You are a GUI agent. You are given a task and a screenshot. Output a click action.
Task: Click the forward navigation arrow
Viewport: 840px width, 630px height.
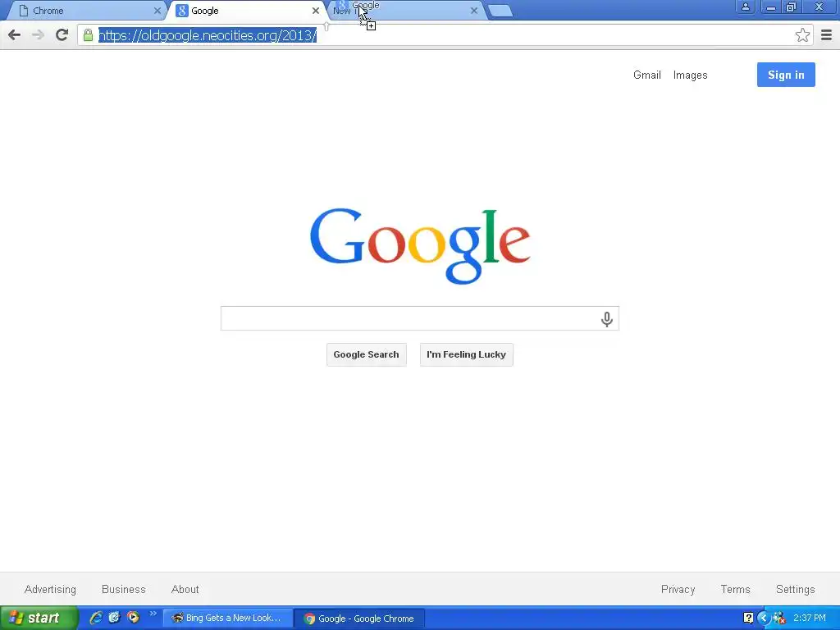(x=38, y=35)
